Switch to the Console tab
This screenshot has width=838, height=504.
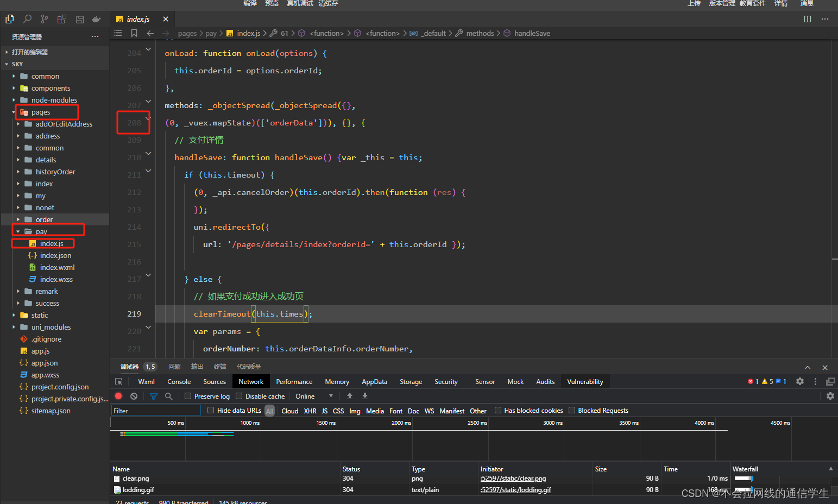179,382
